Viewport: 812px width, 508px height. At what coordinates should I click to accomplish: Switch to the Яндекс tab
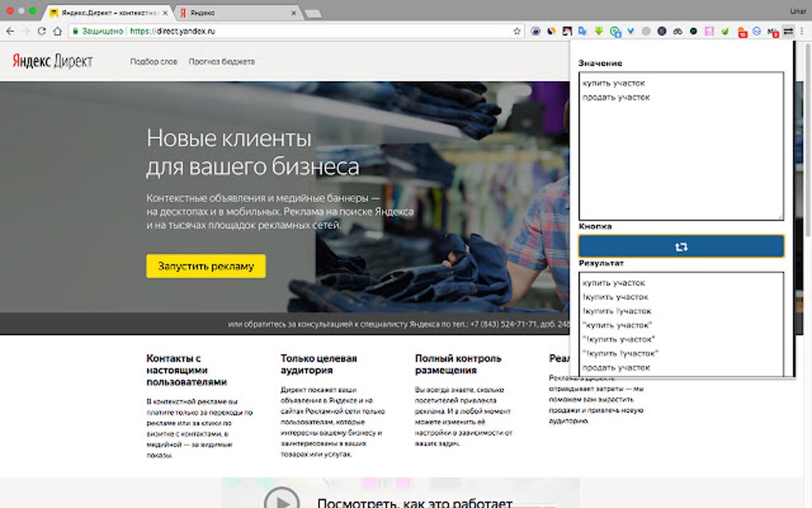coord(238,13)
